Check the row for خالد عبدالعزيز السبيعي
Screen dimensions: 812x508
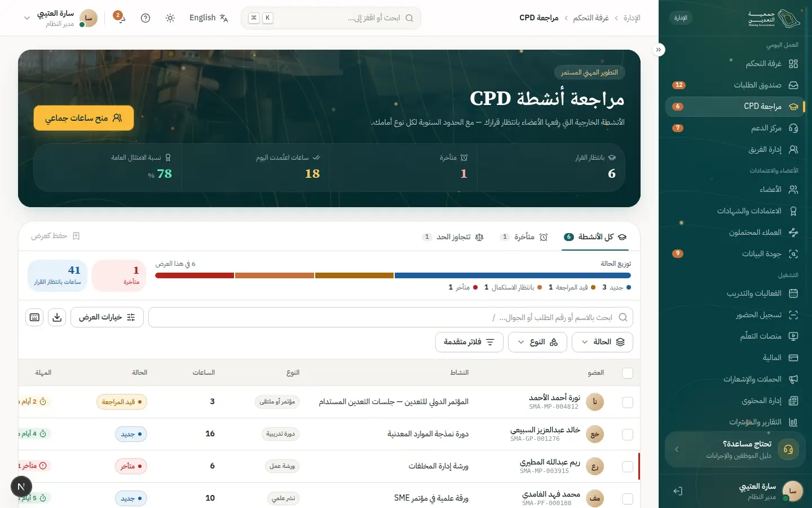pos(628,435)
